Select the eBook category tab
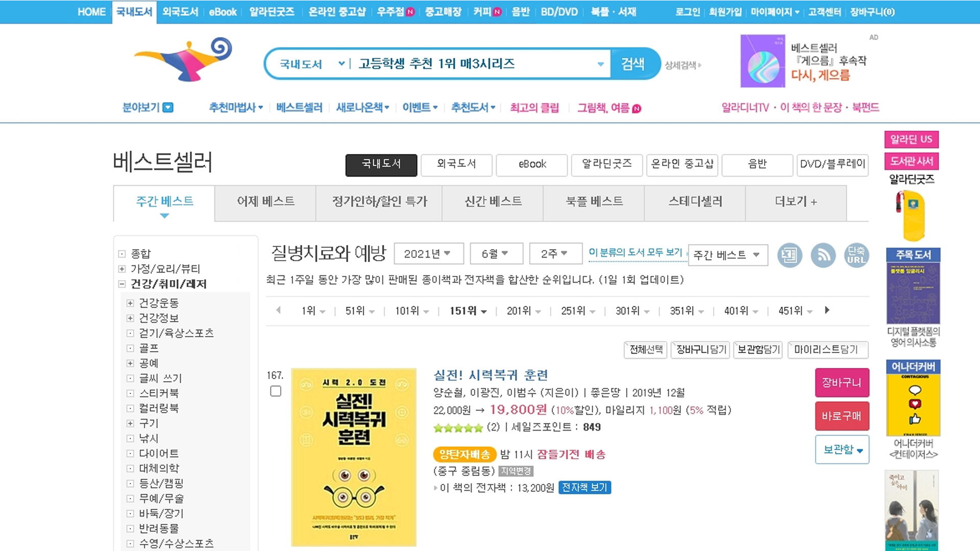Viewport: 980px width, 551px height. click(532, 164)
